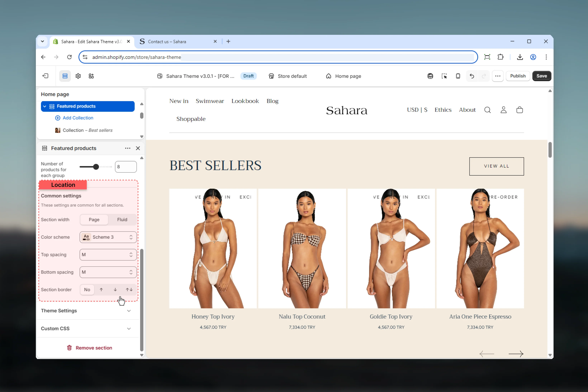Open the Store default market selector

[288, 76]
